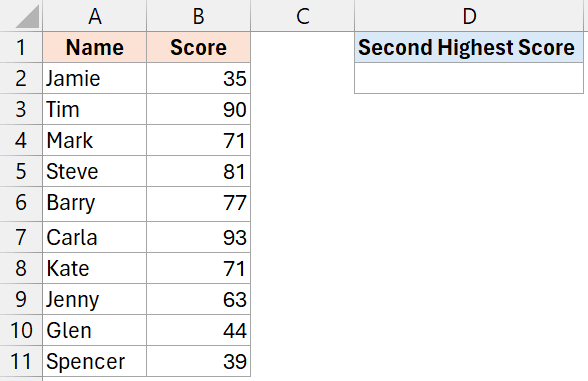The image size is (588, 381).
Task: Select row 11 header
Action: pyautogui.click(x=21, y=361)
